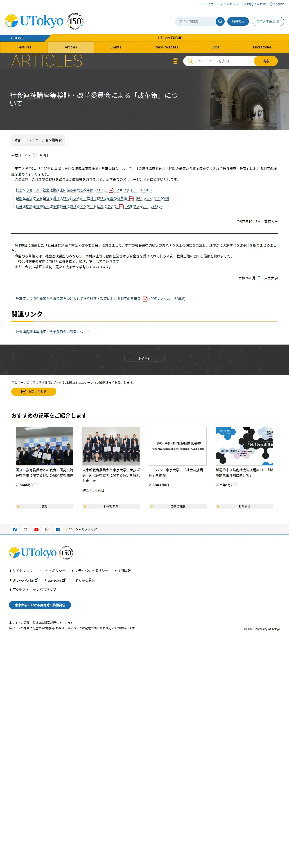Open the Facebook social icon
289x868 pixels.
tap(15, 529)
